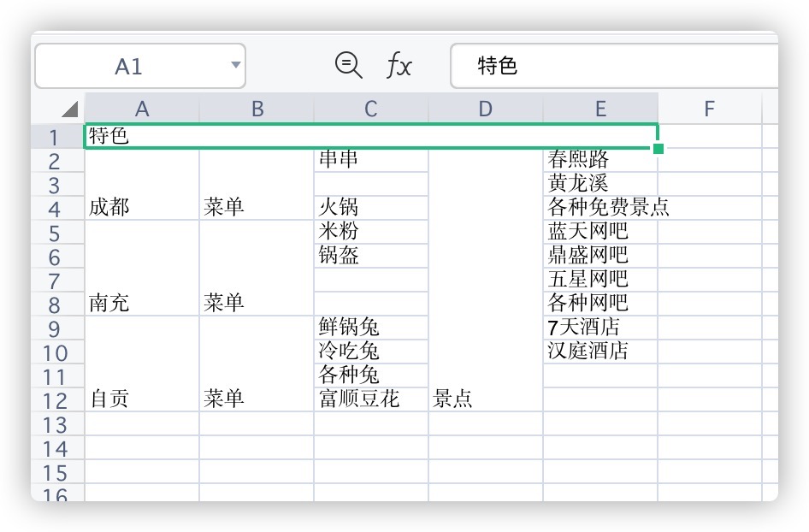The height and width of the screenshot is (532, 809).
Task: Click the magnifier zoom icon beside fx
Action: [x=348, y=65]
